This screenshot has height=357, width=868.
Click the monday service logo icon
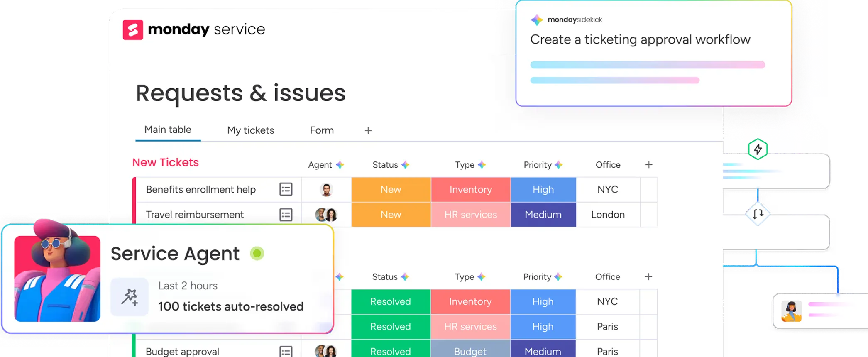(133, 29)
